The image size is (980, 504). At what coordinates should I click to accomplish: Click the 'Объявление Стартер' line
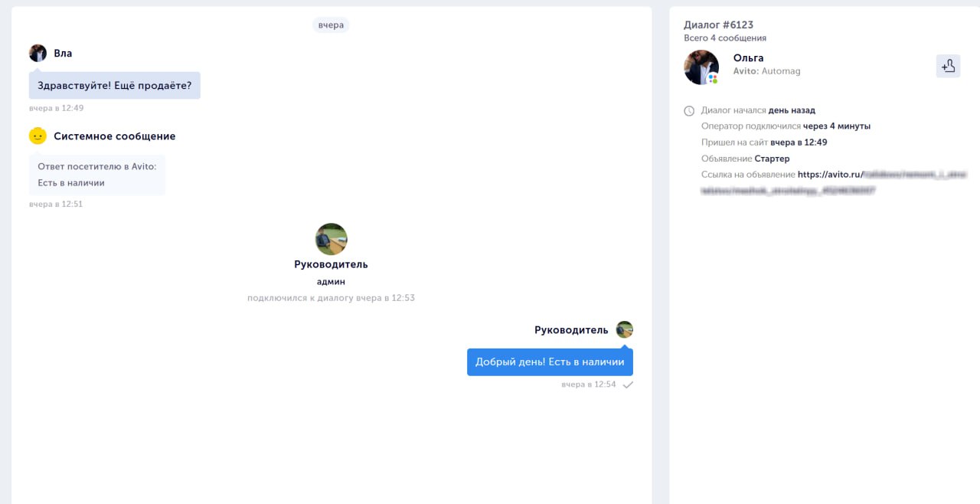pos(745,159)
